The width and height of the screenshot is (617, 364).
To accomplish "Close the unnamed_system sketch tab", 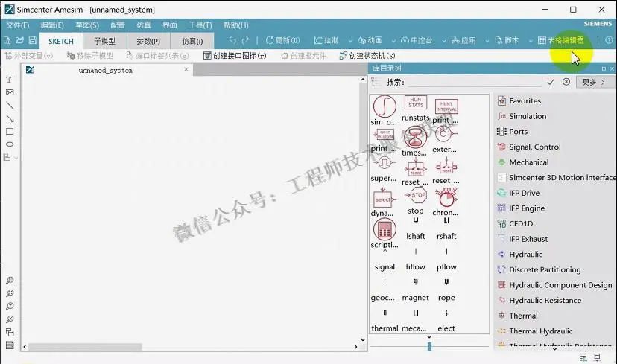I will point(186,69).
